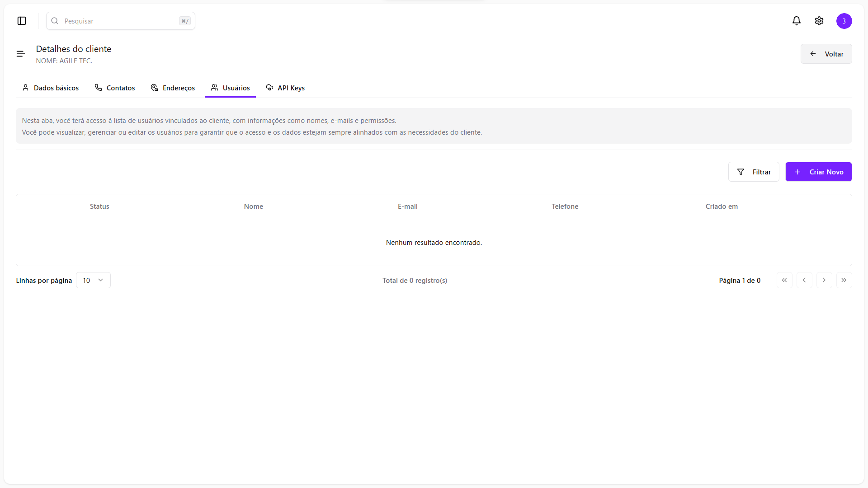
Task: Focus the Pesquisar search field
Action: click(x=120, y=21)
